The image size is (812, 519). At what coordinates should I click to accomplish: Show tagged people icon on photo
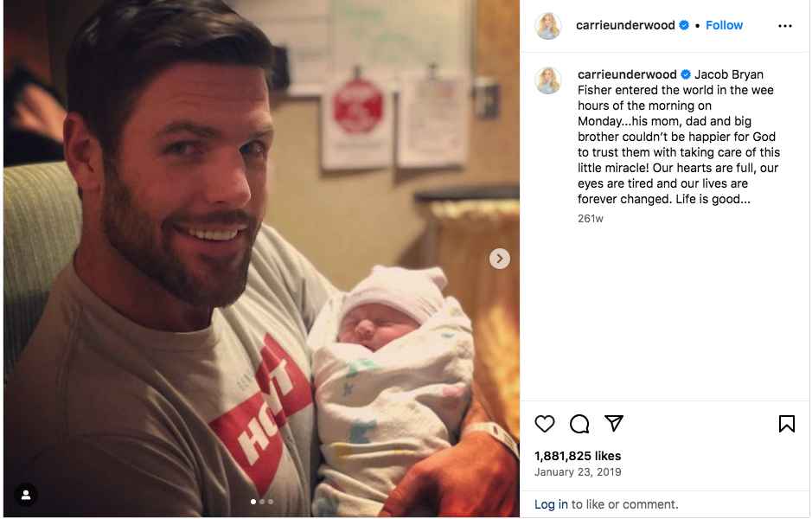(26, 495)
